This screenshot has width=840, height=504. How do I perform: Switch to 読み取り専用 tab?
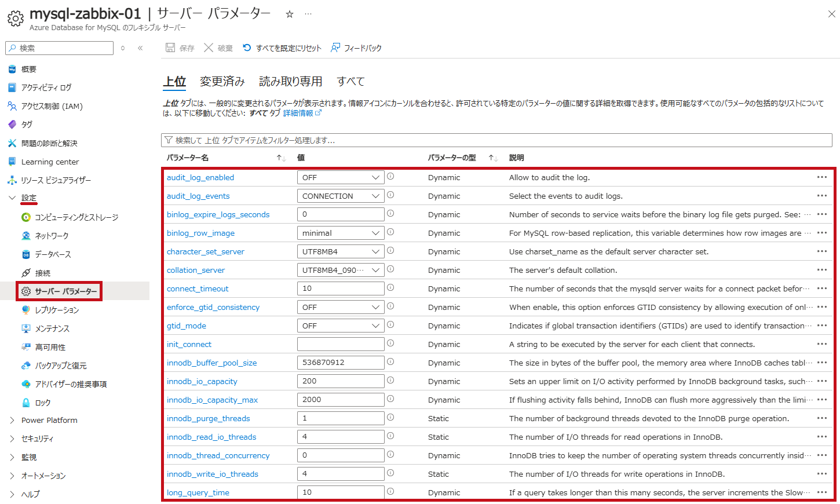291,82
